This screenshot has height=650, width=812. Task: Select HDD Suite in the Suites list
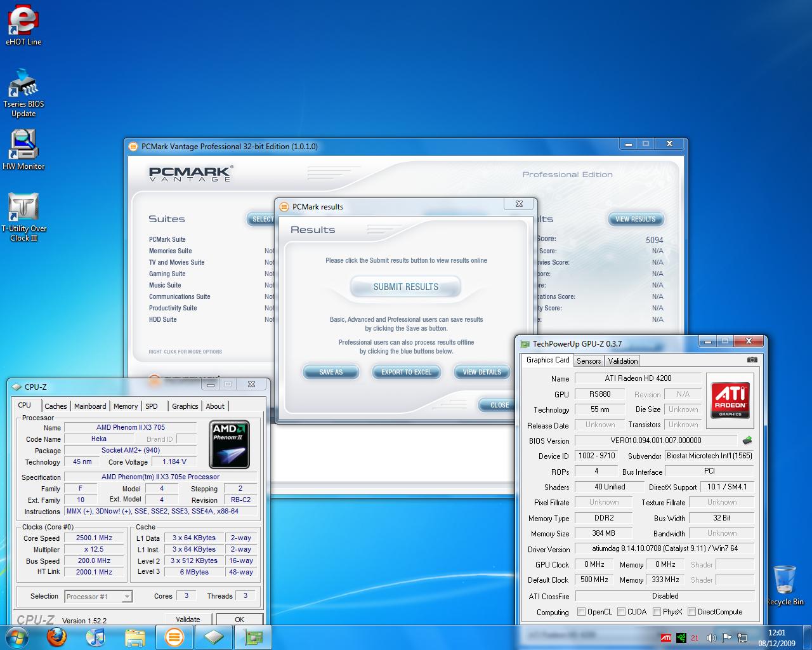click(x=163, y=319)
